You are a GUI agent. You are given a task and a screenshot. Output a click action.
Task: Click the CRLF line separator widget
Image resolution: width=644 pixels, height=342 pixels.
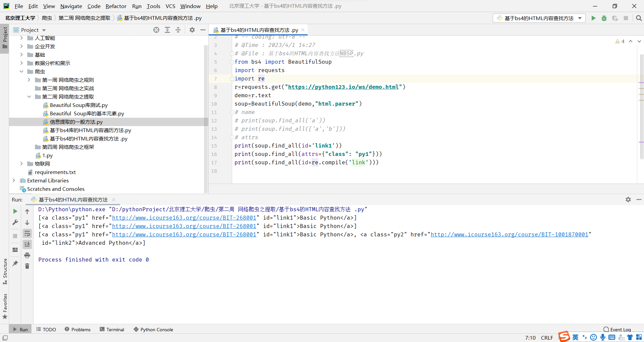(x=547, y=338)
